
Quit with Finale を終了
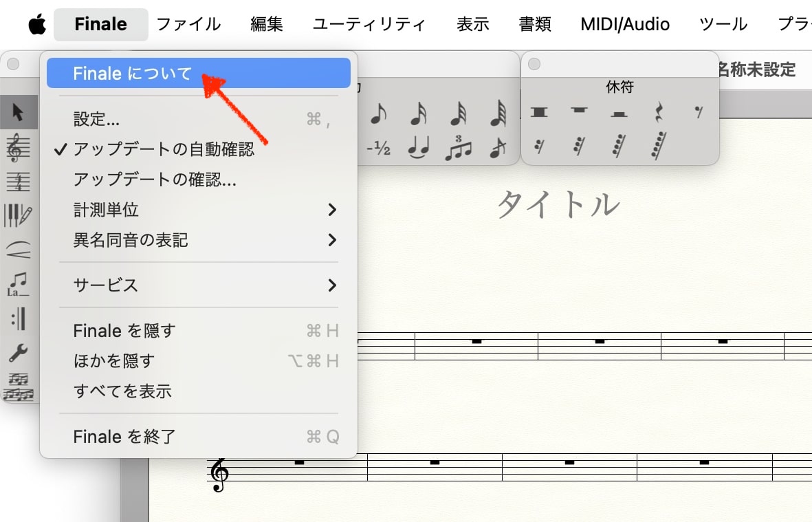[x=198, y=437]
